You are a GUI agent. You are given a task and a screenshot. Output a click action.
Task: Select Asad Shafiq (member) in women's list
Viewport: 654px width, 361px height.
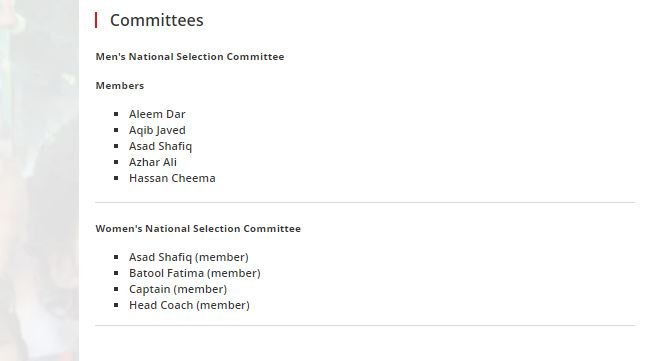(189, 257)
